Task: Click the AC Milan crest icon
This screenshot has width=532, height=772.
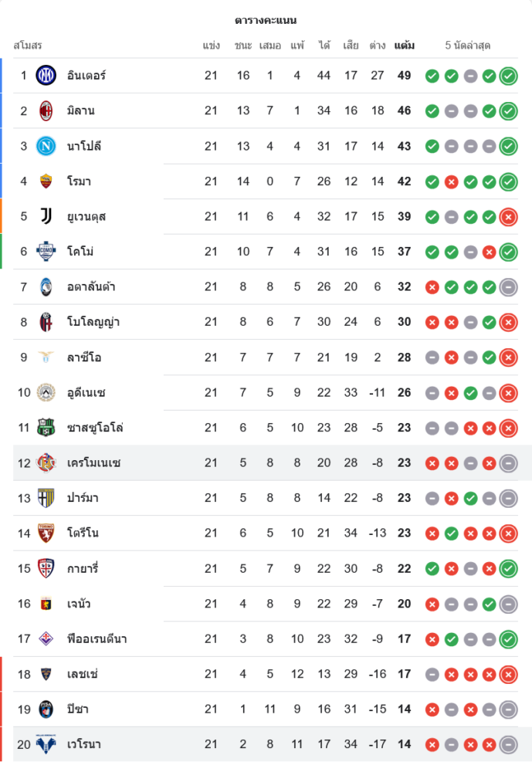Action: [46, 110]
